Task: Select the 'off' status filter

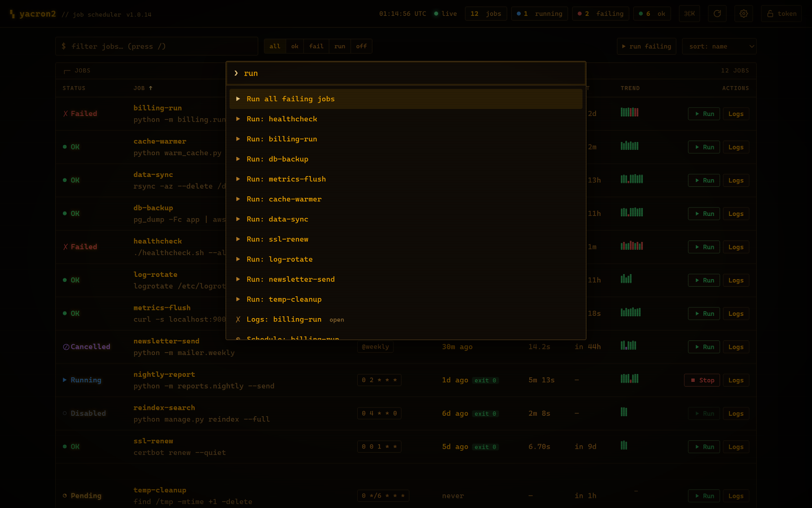Action: pyautogui.click(x=361, y=46)
